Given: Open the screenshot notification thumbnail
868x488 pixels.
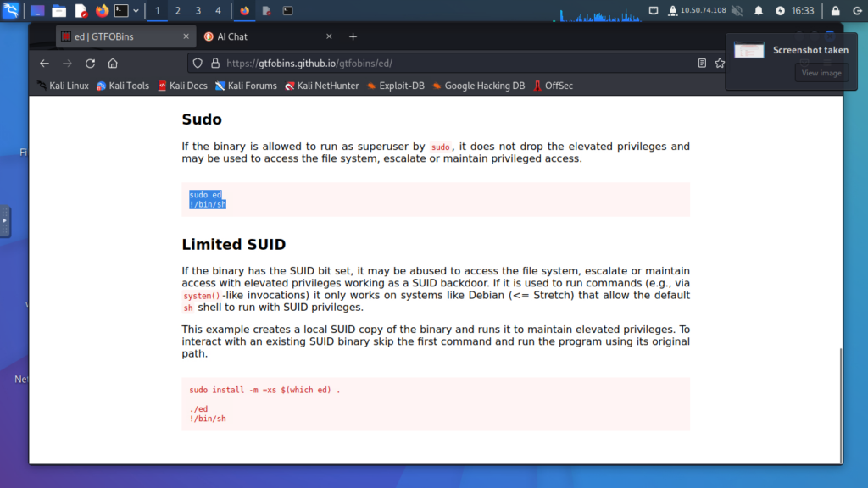Looking at the screenshot, I should coord(749,51).
